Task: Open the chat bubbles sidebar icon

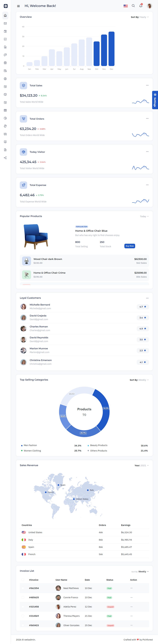Action: click(5, 55)
